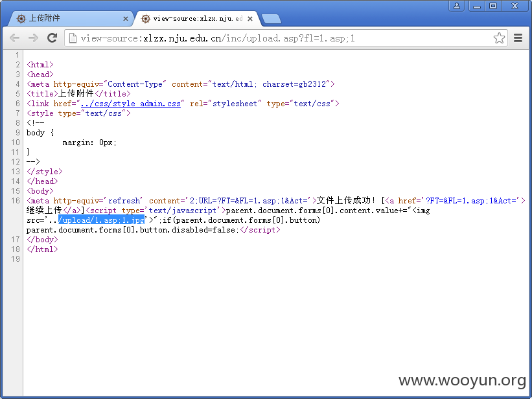Bookmark this page with the star icon
The height and width of the screenshot is (399, 532).
pos(499,38)
